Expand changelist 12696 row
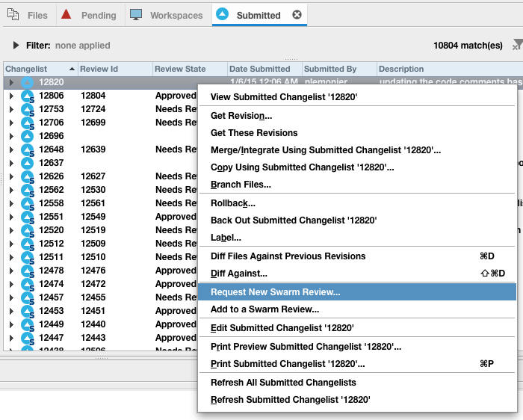Screen dimensions: 523x420 pyautogui.click(x=11, y=136)
